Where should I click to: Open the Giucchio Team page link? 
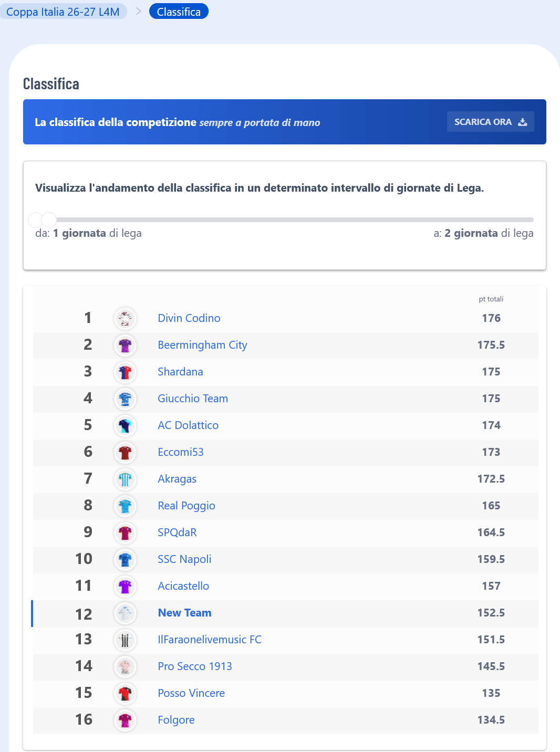[193, 399]
